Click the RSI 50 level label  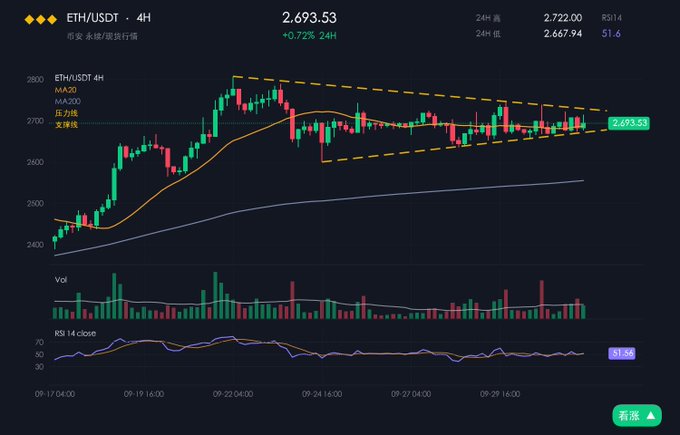click(x=39, y=355)
